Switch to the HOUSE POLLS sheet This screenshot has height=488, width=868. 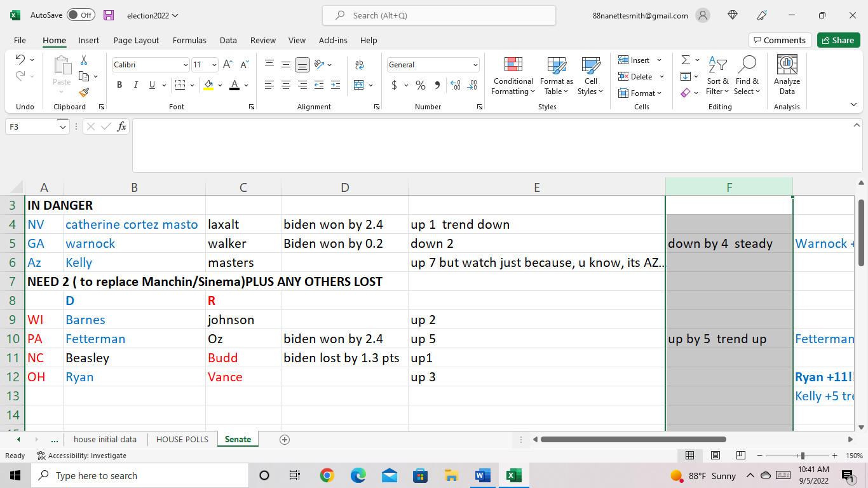182,439
